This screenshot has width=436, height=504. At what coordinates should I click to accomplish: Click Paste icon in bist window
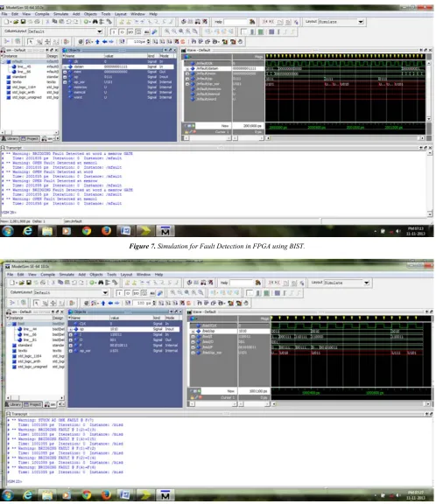(67, 283)
